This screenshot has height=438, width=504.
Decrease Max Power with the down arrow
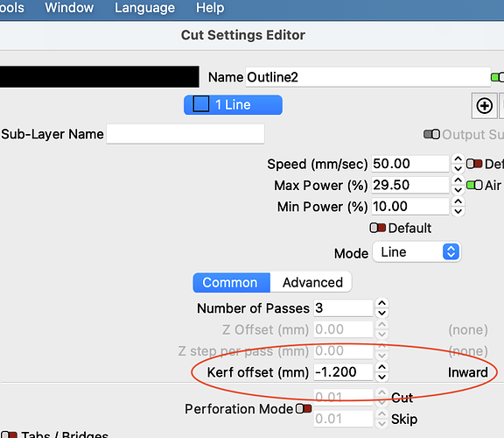(458, 190)
